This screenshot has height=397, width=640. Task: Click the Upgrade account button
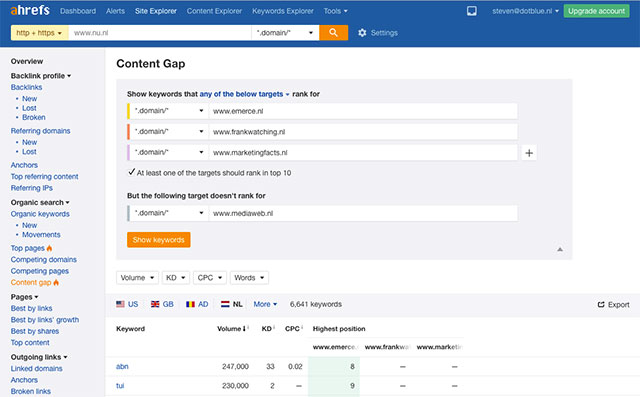point(596,11)
